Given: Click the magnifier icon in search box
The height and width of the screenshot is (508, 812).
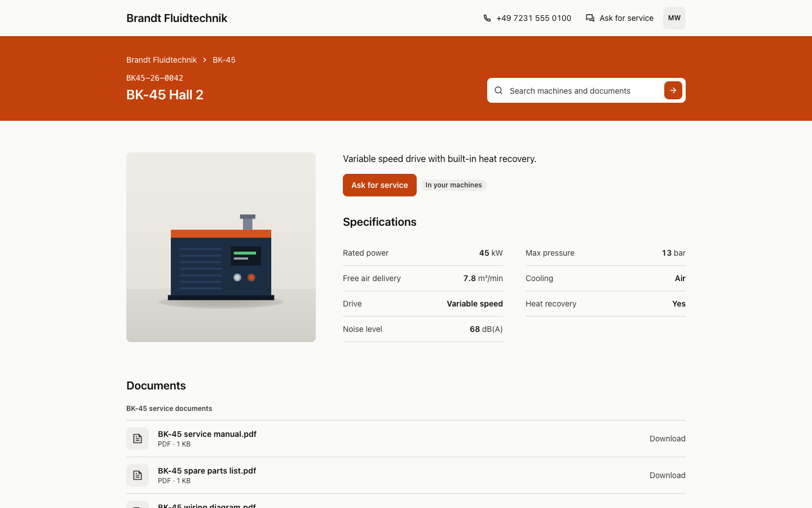Looking at the screenshot, I should (498, 90).
